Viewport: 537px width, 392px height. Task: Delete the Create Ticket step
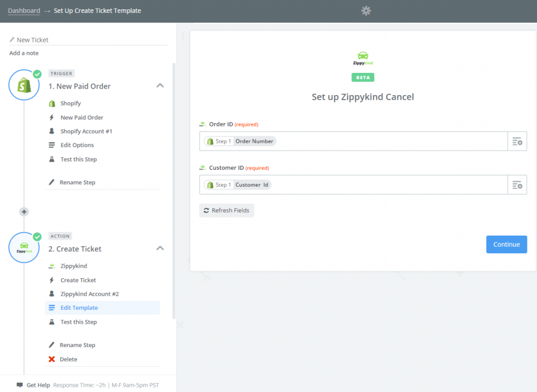[x=68, y=359]
